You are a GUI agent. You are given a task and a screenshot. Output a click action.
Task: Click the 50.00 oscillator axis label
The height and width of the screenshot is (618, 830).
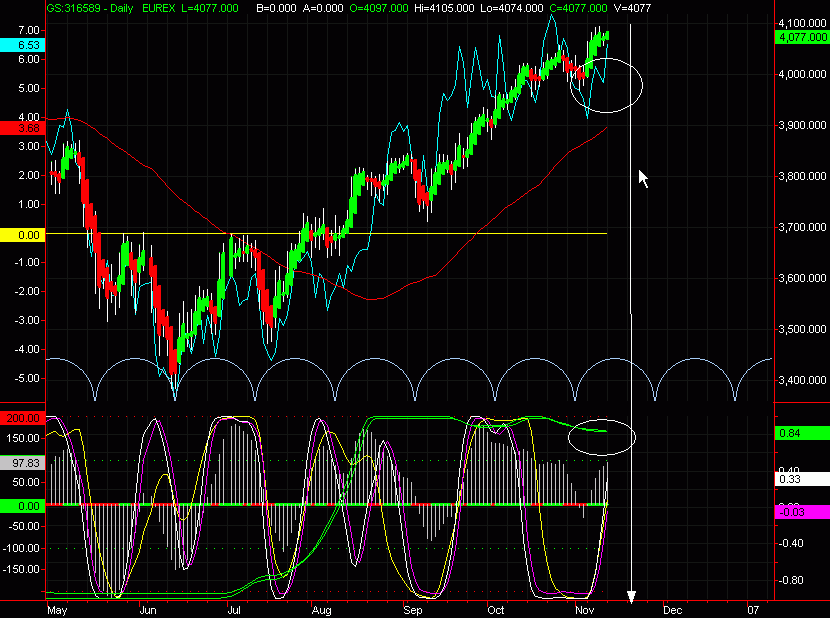click(x=26, y=482)
